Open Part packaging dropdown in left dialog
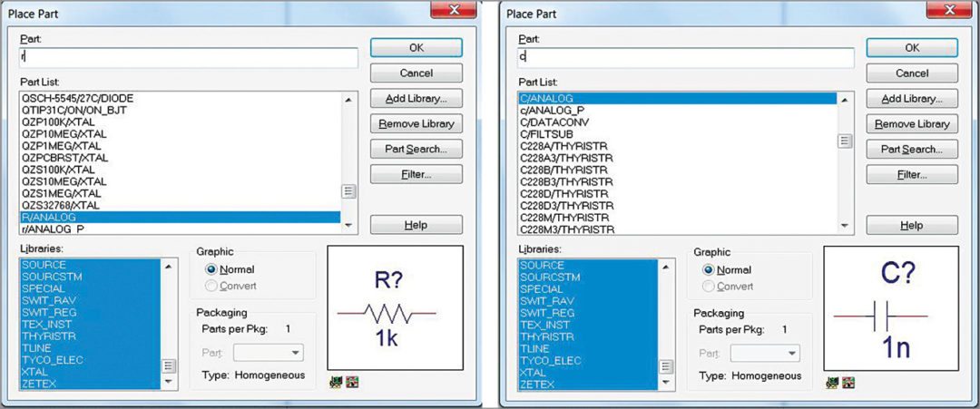The height and width of the screenshot is (409, 980). pos(269,353)
